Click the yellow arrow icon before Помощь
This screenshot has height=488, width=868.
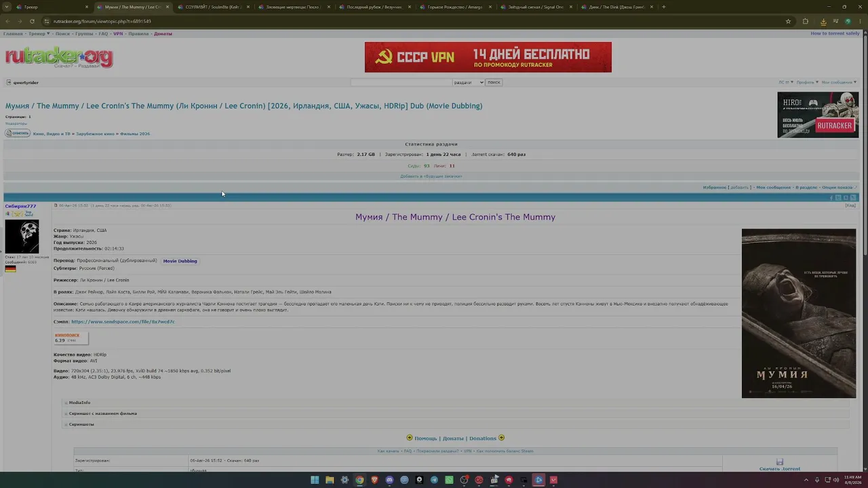(410, 438)
